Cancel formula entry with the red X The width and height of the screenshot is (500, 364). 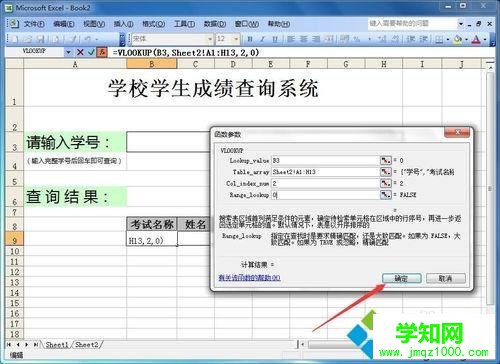[80, 52]
